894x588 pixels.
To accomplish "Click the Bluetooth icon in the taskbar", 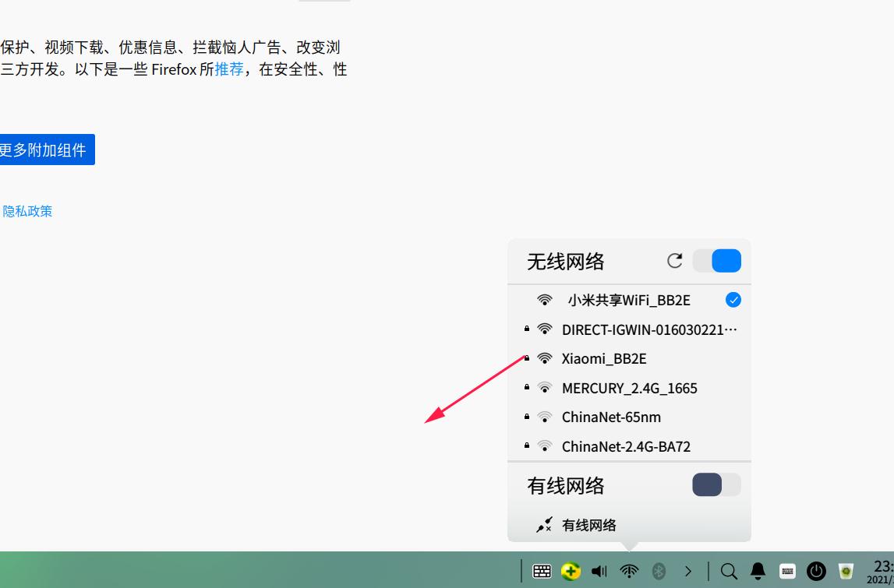I will click(657, 571).
